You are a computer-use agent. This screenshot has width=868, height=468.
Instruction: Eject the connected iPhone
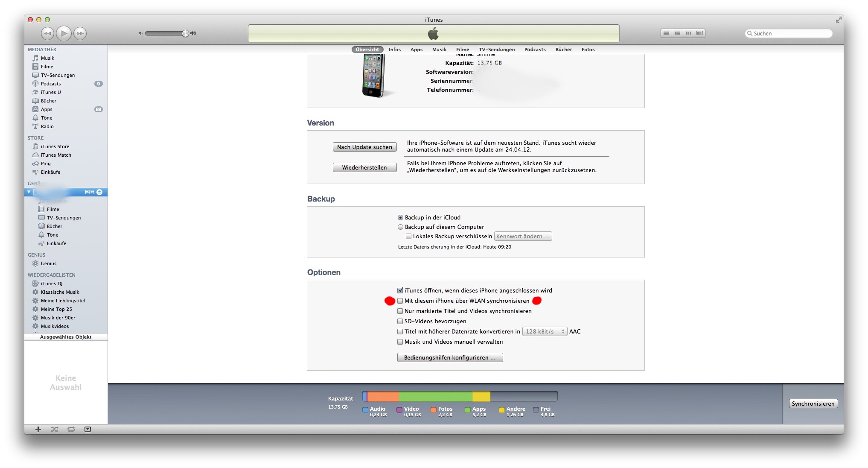[x=99, y=192]
